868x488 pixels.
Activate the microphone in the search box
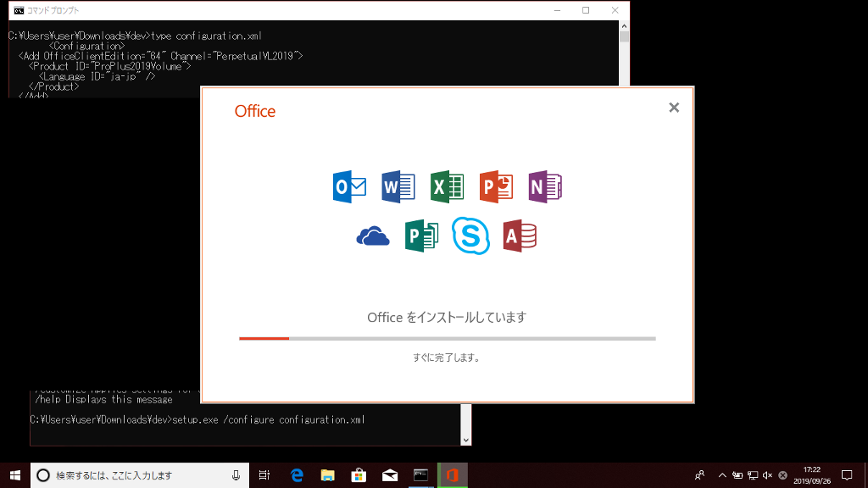tap(236, 475)
